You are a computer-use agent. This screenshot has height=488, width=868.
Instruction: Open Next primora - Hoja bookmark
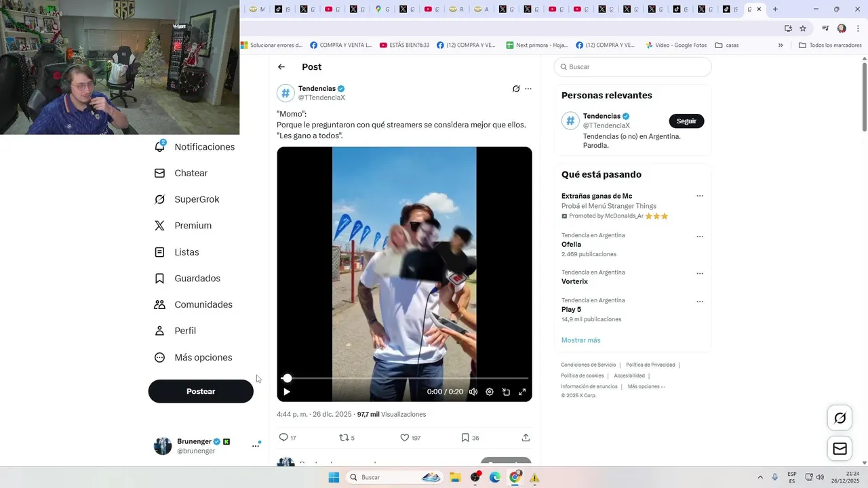coord(537,45)
